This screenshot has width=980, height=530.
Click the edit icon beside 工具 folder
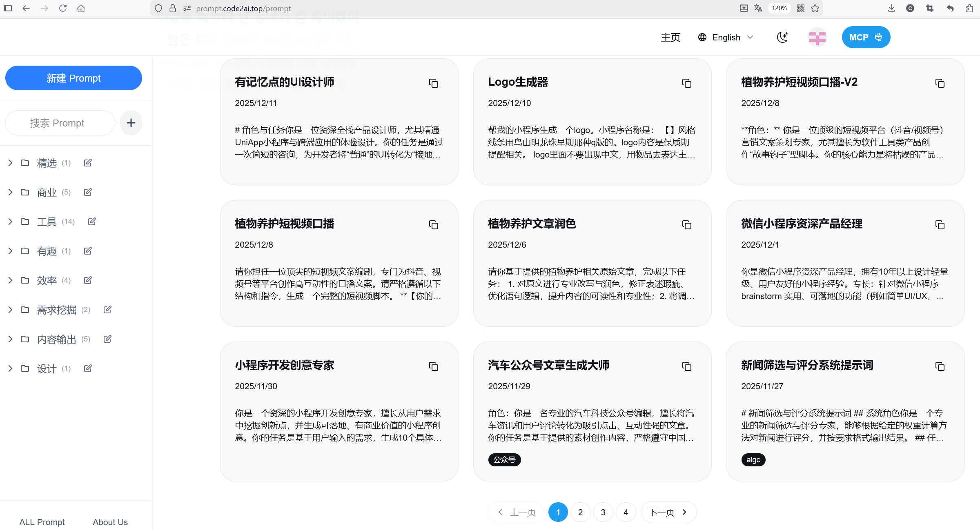92,222
